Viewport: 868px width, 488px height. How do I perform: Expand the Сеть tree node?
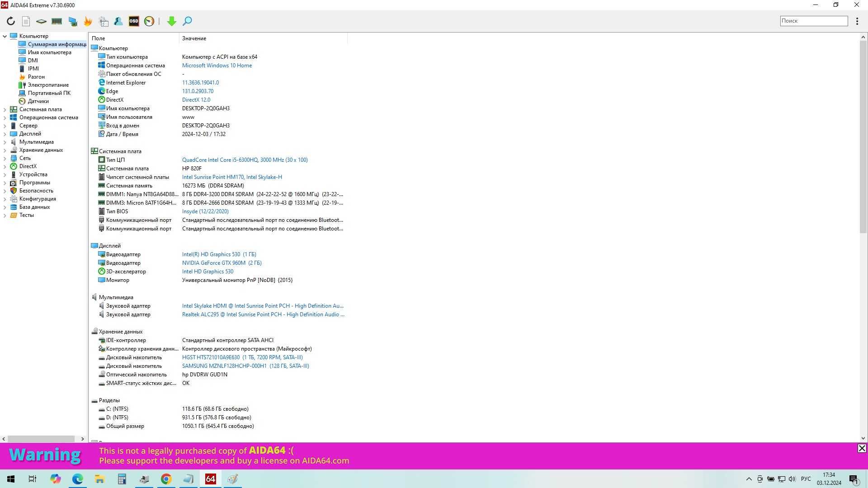5,158
